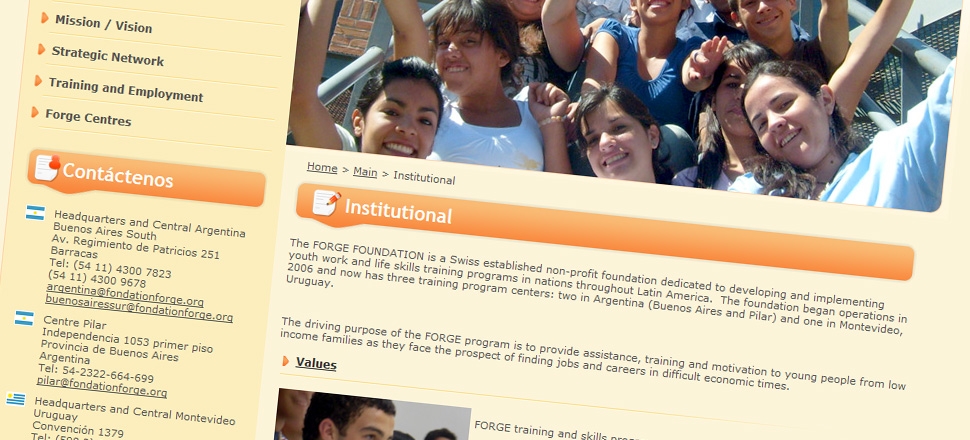Open the Values heading link
Screen dimensions: 970x440
pyautogui.click(x=316, y=363)
